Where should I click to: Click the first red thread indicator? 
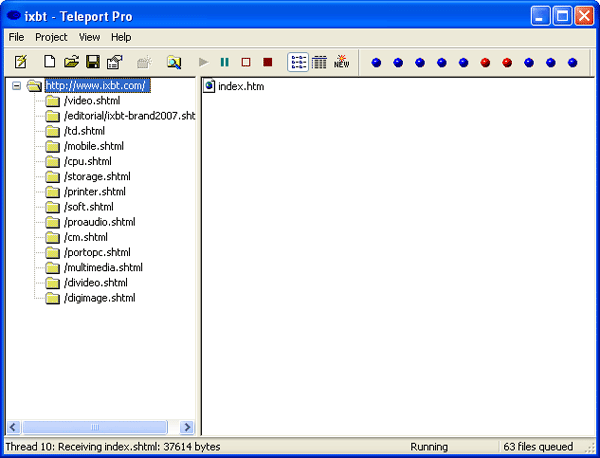[486, 62]
